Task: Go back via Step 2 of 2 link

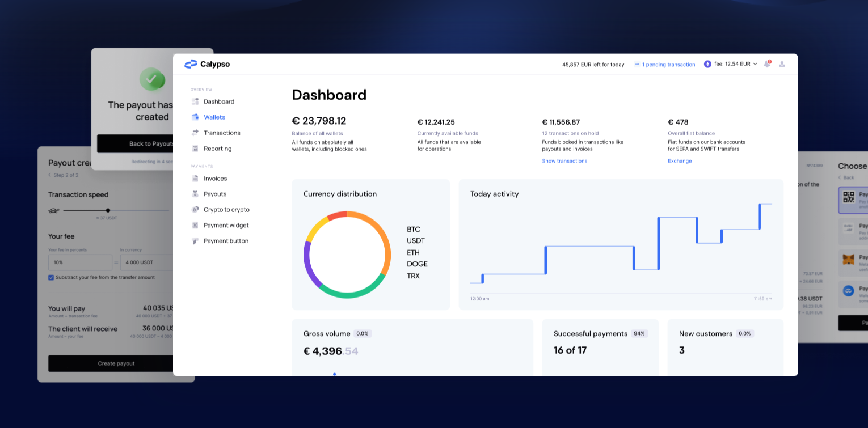Action: click(63, 175)
